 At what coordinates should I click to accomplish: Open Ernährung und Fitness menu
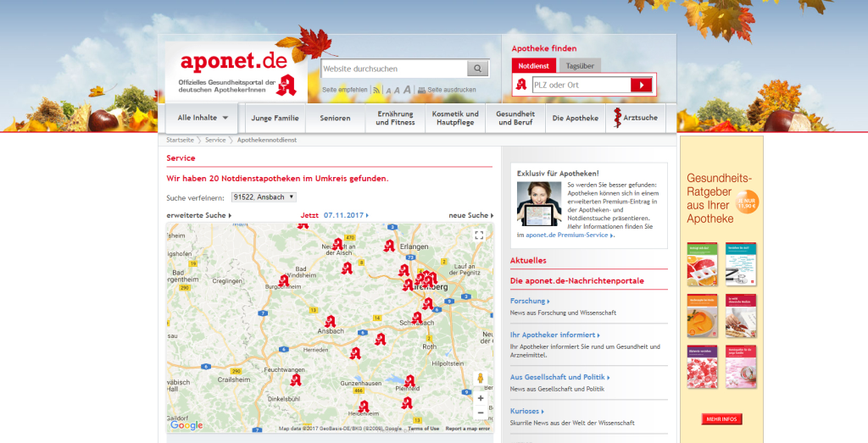tap(395, 118)
